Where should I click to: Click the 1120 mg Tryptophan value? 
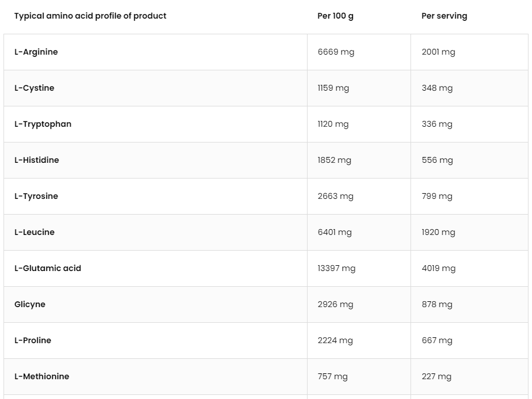(333, 124)
